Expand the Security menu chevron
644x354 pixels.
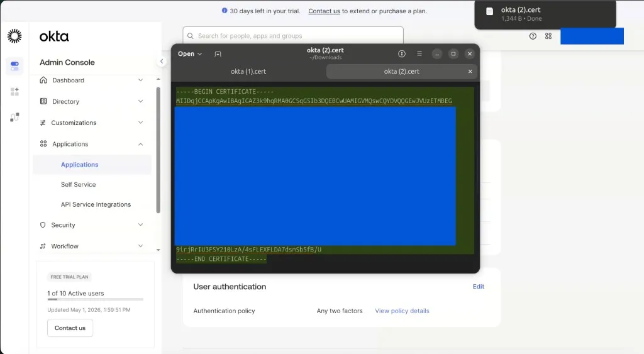click(x=140, y=224)
